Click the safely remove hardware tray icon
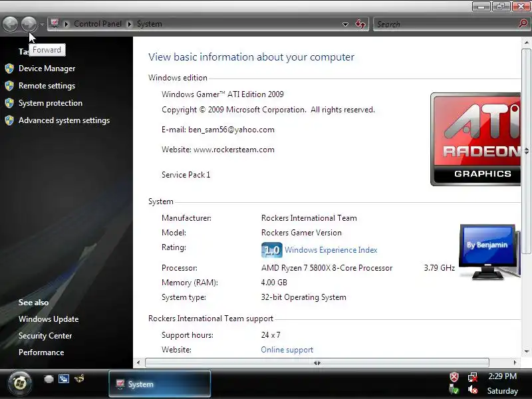 click(x=454, y=390)
